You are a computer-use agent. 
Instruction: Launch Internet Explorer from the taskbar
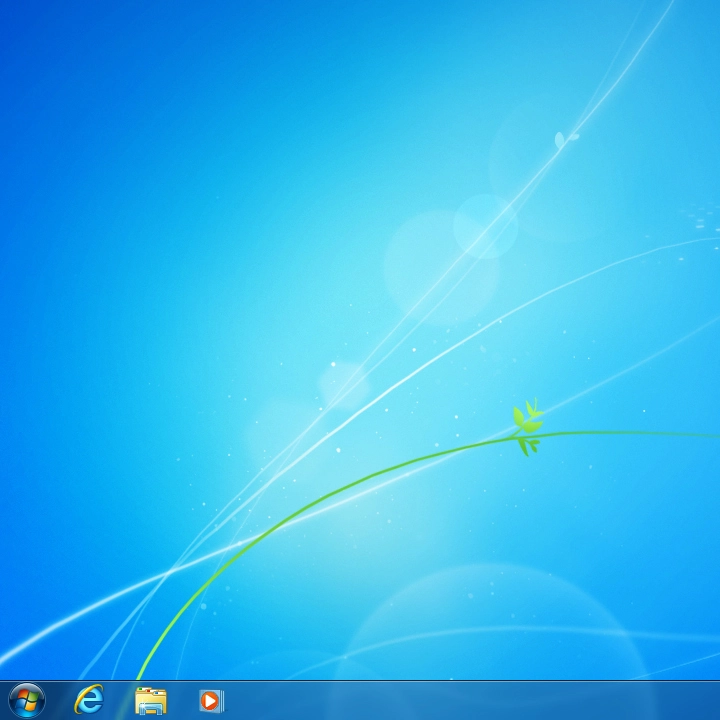point(89,700)
